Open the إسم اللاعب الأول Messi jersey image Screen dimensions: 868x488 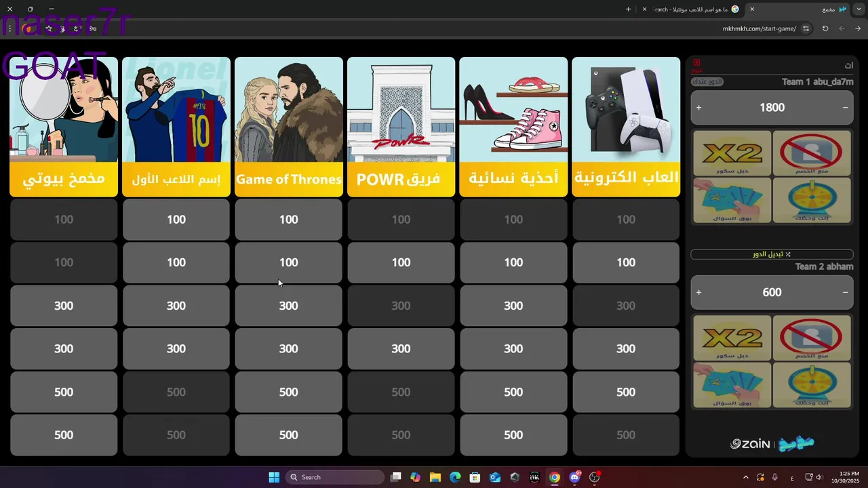click(176, 110)
